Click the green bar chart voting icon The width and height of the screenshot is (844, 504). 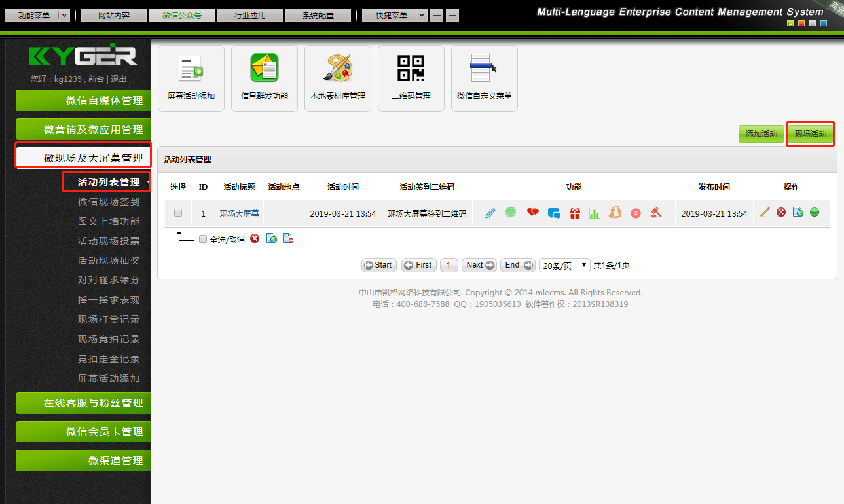[595, 213]
